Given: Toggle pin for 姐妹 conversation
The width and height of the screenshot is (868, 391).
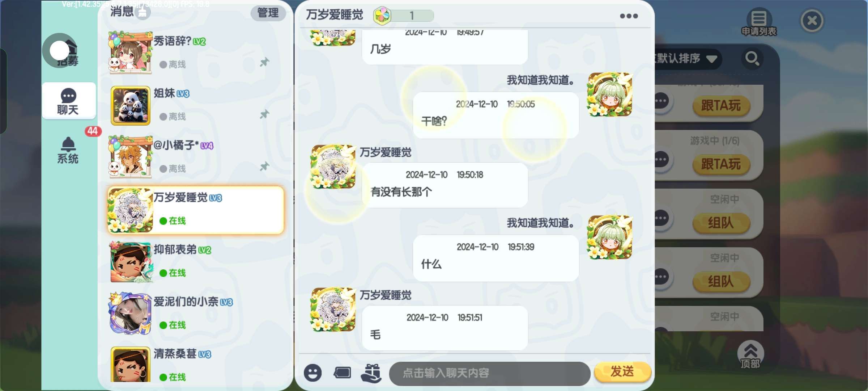Looking at the screenshot, I should click(265, 114).
